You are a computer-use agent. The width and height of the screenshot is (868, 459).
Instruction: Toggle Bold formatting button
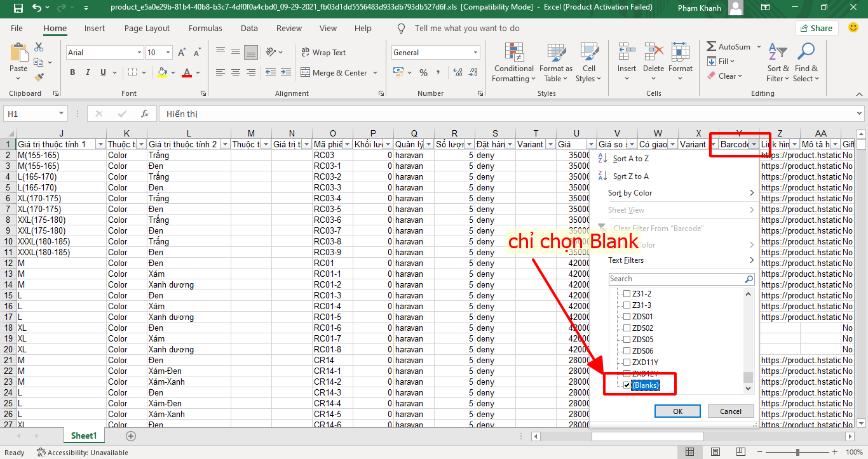pos(73,72)
